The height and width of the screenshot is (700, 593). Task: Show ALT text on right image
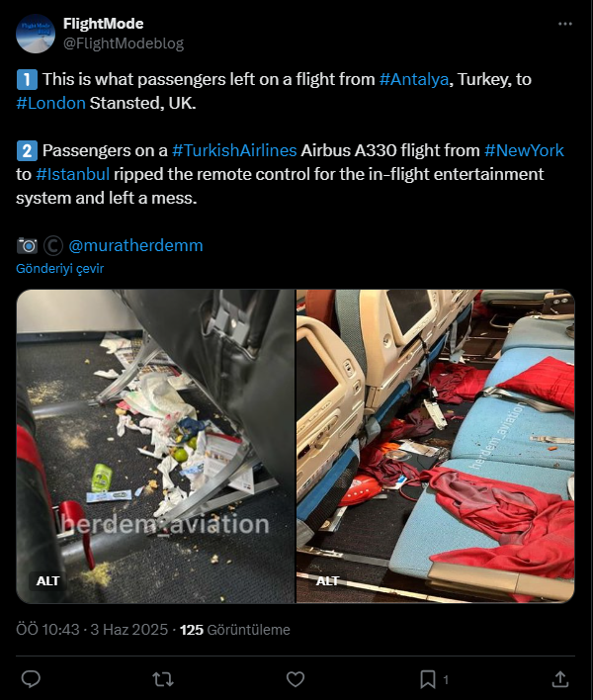[327, 580]
